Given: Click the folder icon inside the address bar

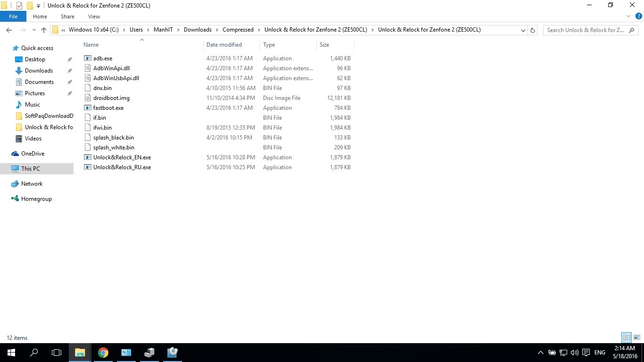Looking at the screenshot, I should pos(55,30).
